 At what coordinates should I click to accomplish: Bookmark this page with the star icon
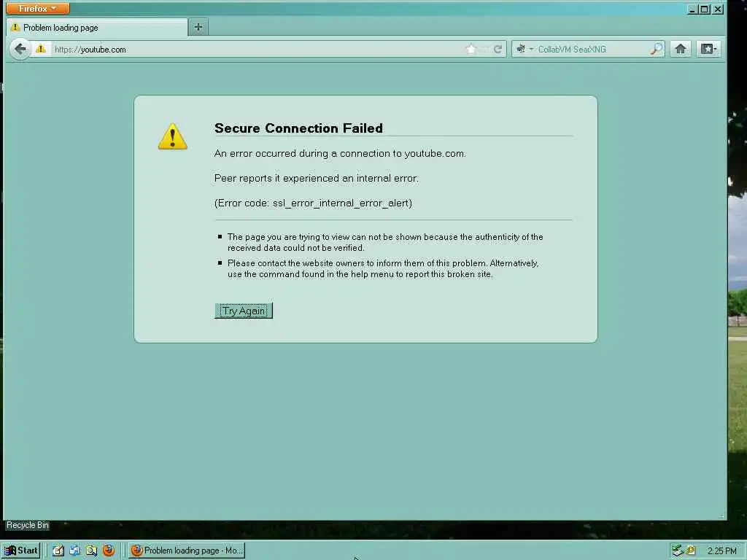tap(471, 49)
